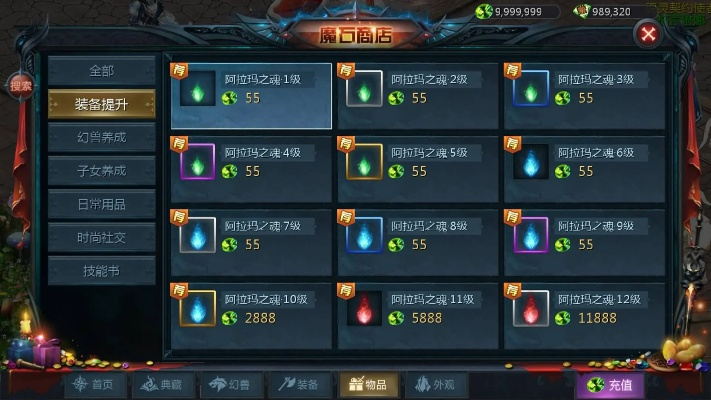
Task: Switch to the 技能书 category
Action: 102,271
